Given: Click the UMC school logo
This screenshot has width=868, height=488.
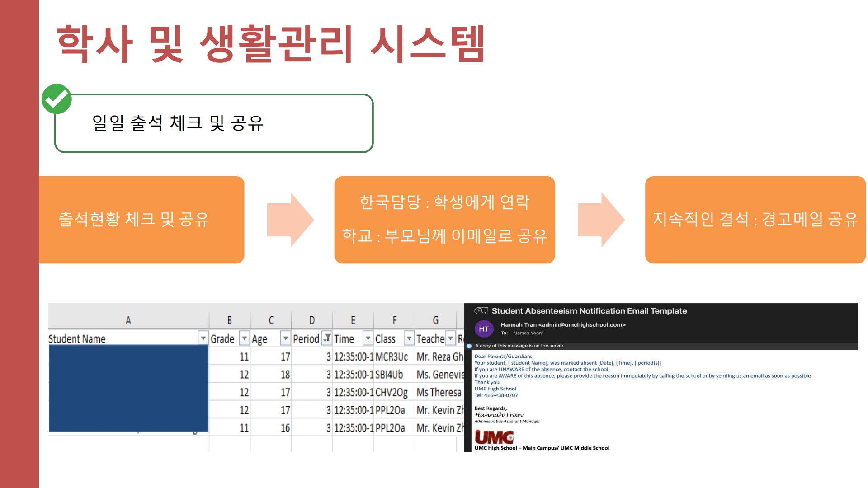Looking at the screenshot, I should pos(494,437).
